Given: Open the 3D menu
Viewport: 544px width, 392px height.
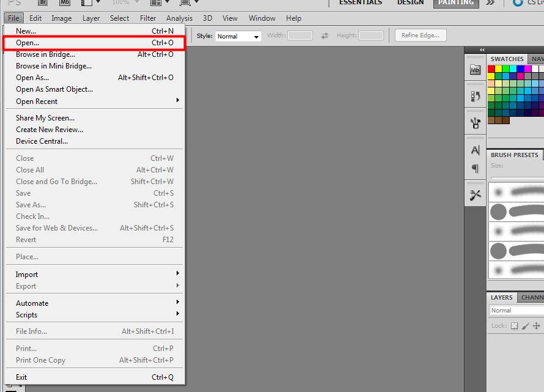Looking at the screenshot, I should tap(207, 18).
